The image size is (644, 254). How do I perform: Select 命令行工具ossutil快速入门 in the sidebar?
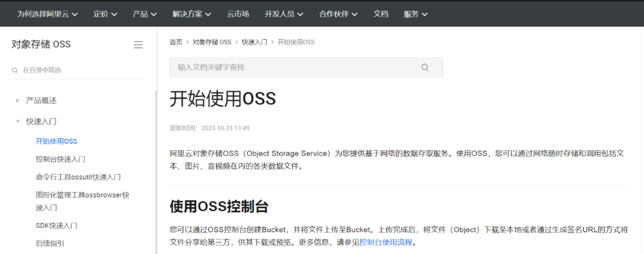click(78, 177)
